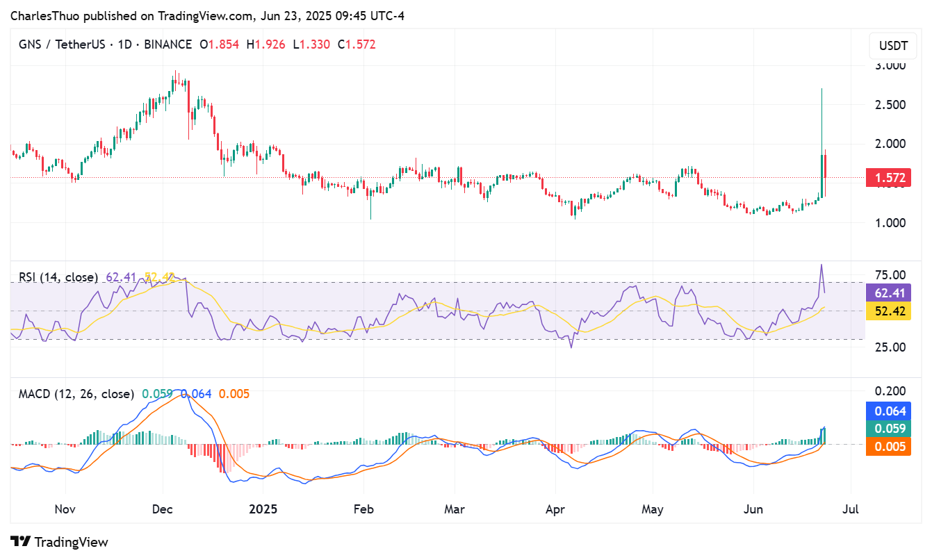
Task: Open CharlesThuo's published chart link
Action: point(42,15)
